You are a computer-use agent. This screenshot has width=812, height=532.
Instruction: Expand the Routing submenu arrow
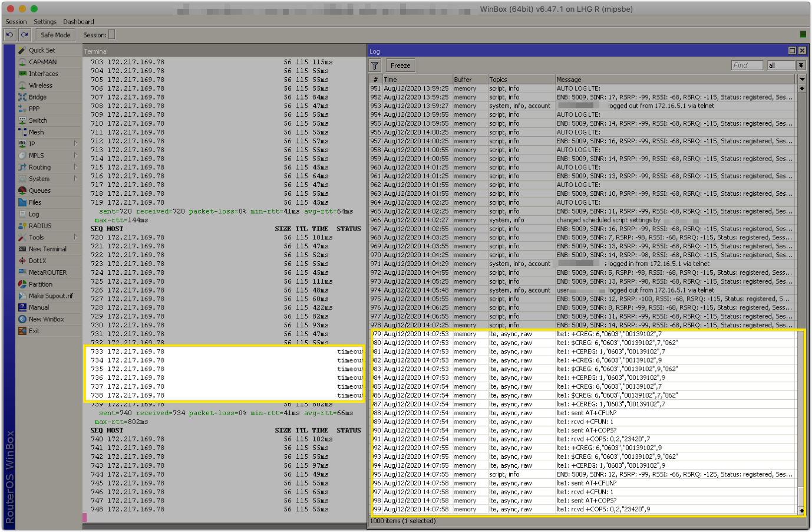coord(76,167)
